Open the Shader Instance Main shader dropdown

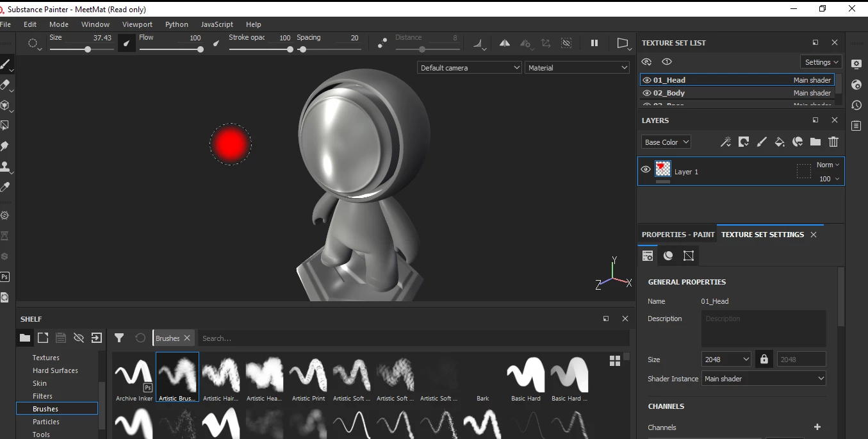(764, 378)
